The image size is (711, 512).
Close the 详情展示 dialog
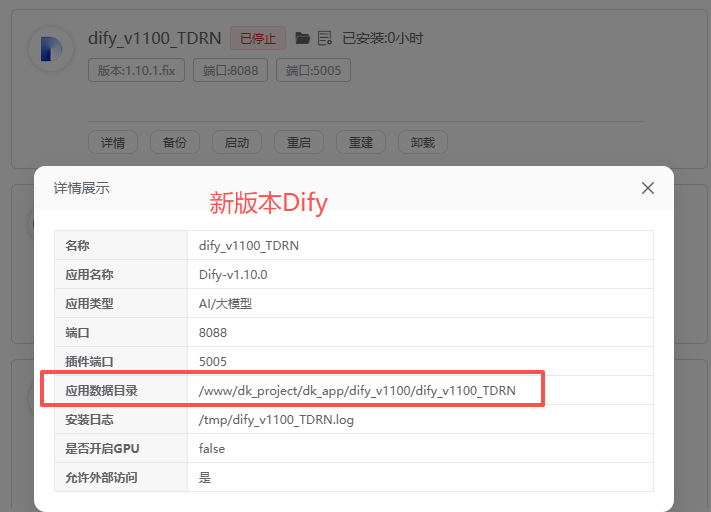[x=647, y=188]
